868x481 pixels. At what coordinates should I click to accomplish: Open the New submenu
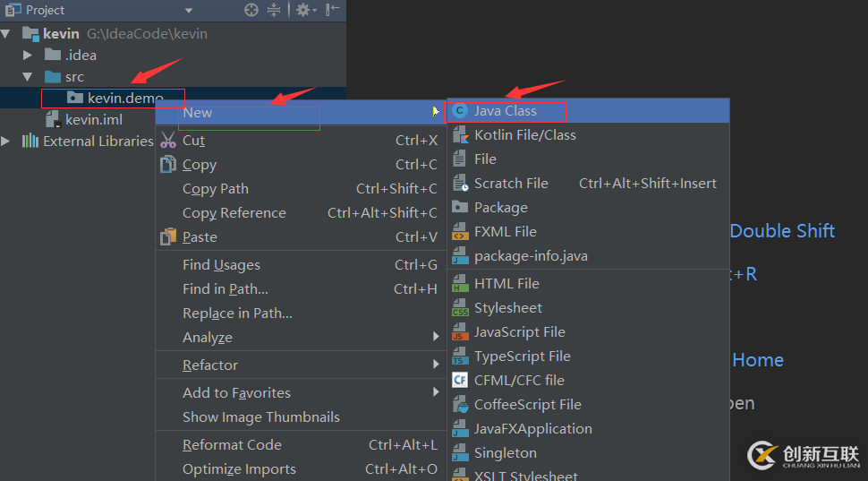301,113
